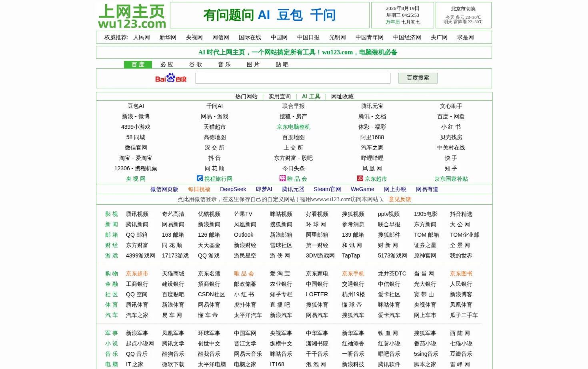Open the 微信网页版 link
588x369 pixels.
[x=164, y=189]
